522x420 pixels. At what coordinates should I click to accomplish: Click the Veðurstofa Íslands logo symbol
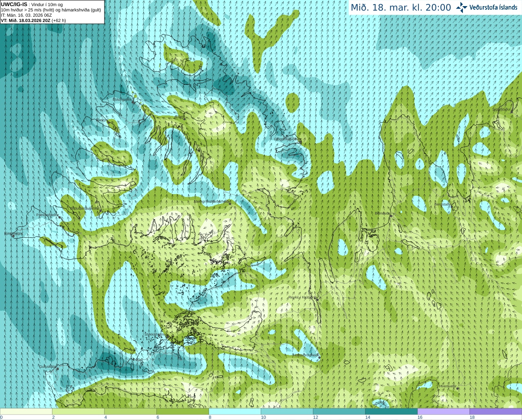click(x=462, y=7)
